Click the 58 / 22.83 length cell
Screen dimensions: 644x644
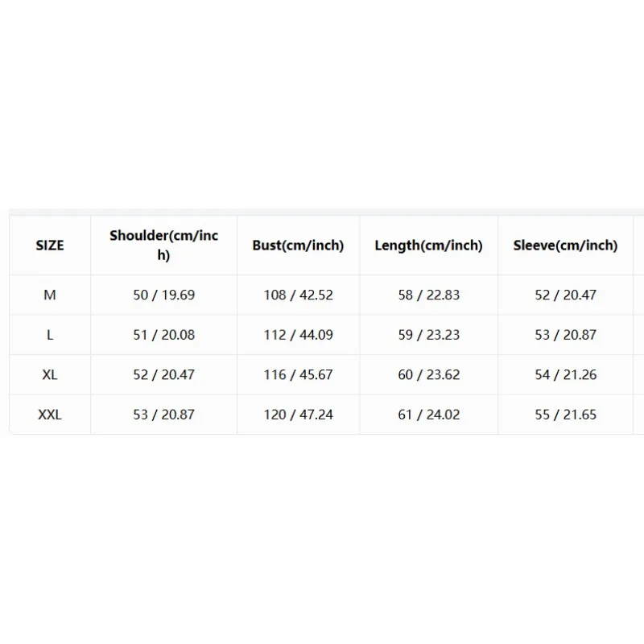[429, 295]
